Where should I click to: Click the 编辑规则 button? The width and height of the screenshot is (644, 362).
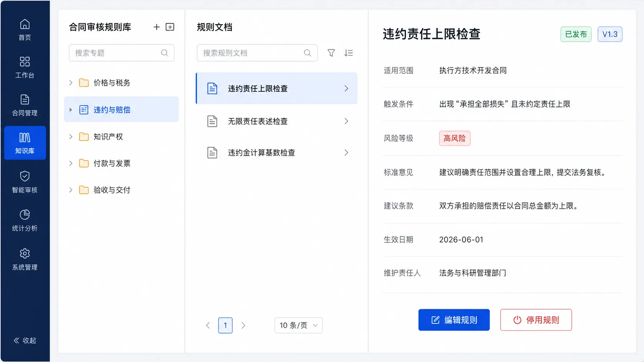[454, 320]
